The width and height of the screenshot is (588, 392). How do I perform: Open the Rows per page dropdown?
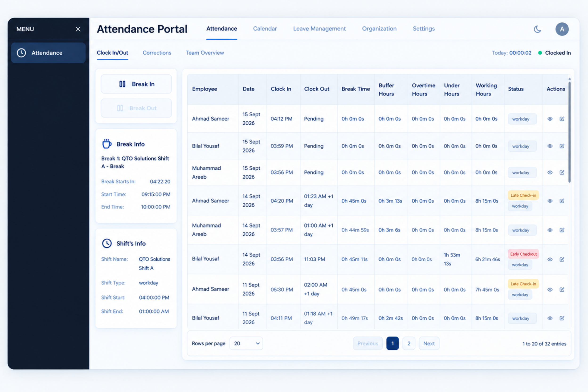(246, 343)
